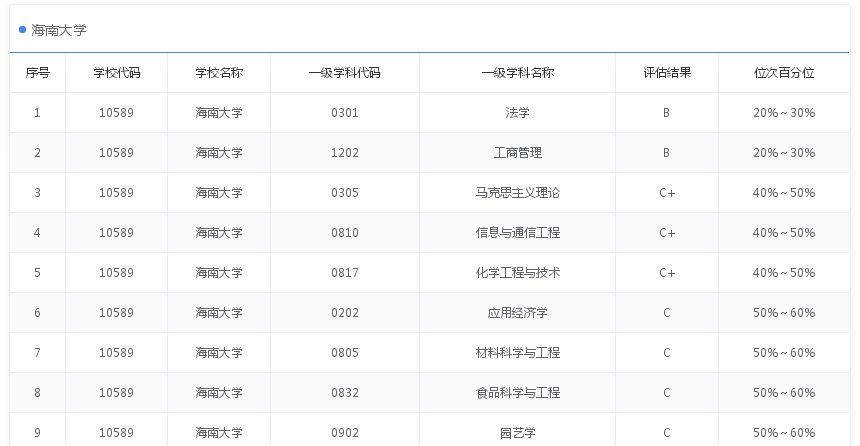Screen dimensions: 860x446
Task: Click school code 10589 in the 应用经济学 row
Action: click(x=116, y=313)
